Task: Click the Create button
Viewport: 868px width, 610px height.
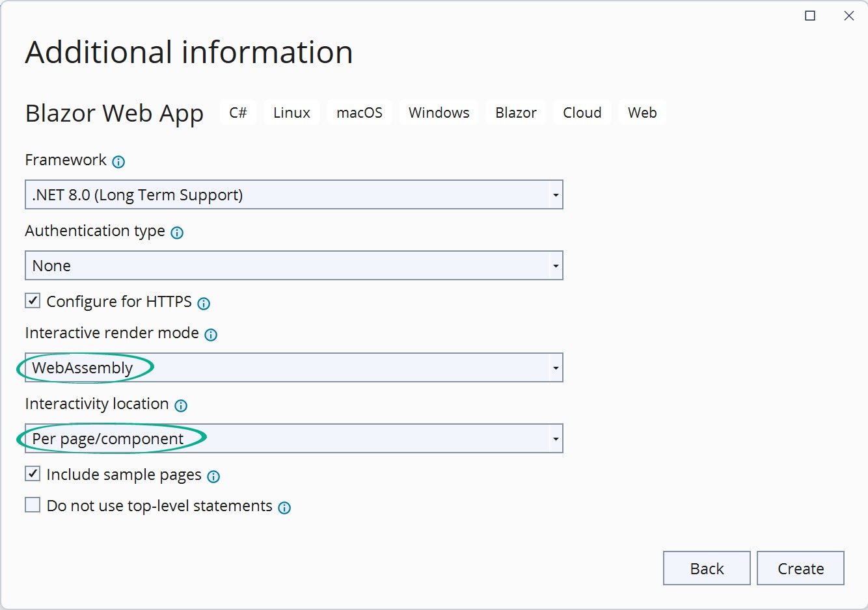Action: (x=800, y=568)
